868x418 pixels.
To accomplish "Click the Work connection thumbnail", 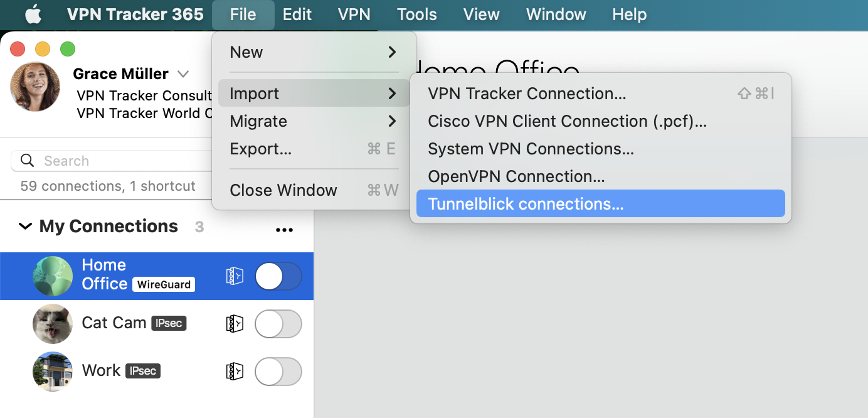I will pyautogui.click(x=53, y=371).
